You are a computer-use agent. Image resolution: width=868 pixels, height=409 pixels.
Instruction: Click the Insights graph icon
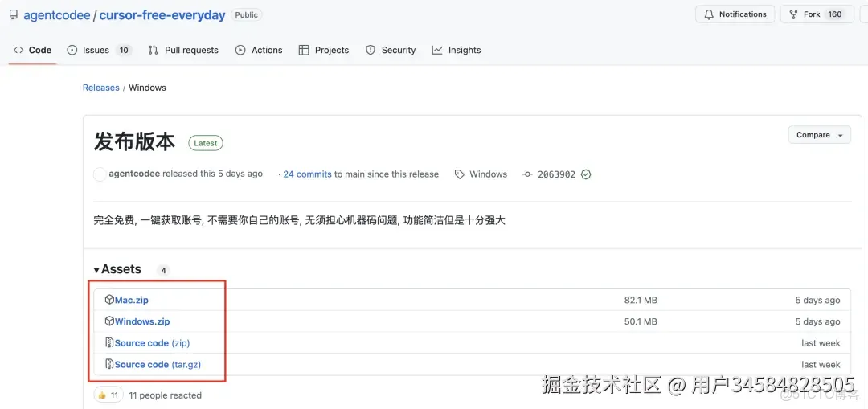(x=437, y=50)
